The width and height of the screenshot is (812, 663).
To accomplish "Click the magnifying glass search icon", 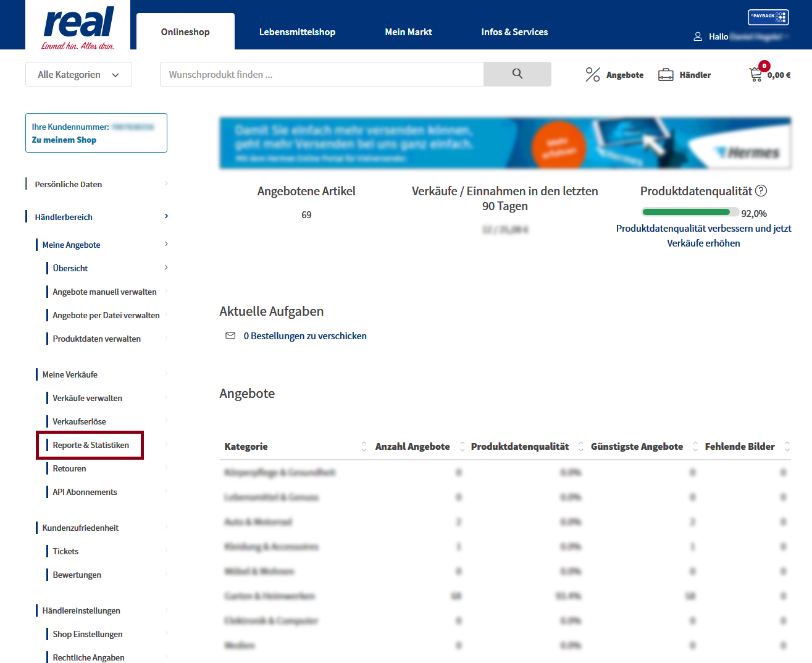I will pyautogui.click(x=517, y=74).
